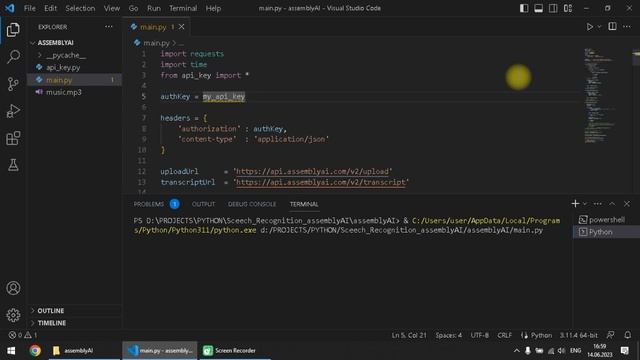Customize layout icon in title bar
Viewport: 640px width, 360px height.
click(x=568, y=8)
